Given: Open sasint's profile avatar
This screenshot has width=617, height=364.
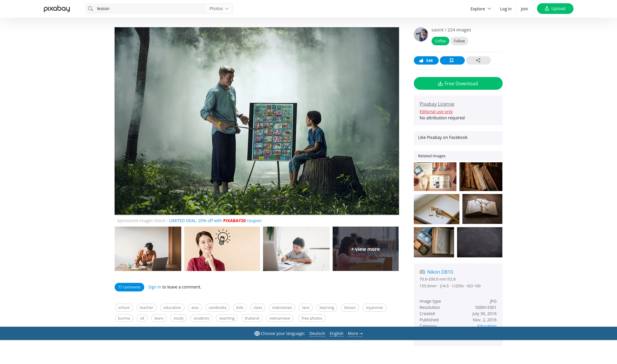Looking at the screenshot, I should click(421, 34).
